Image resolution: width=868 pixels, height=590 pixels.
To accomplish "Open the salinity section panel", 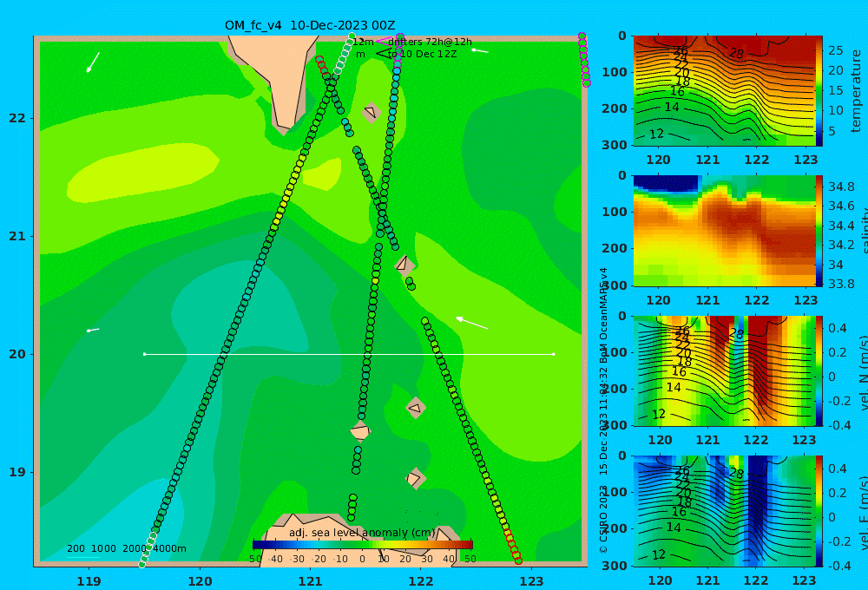I will pos(725,231).
